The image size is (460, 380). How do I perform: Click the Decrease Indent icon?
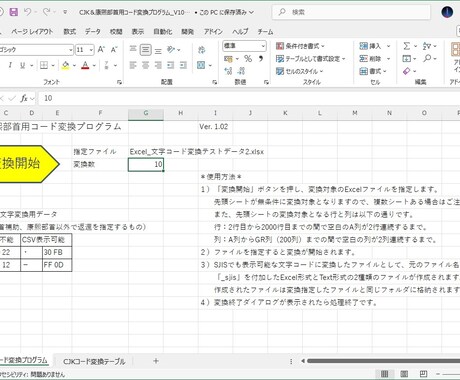click(171, 65)
